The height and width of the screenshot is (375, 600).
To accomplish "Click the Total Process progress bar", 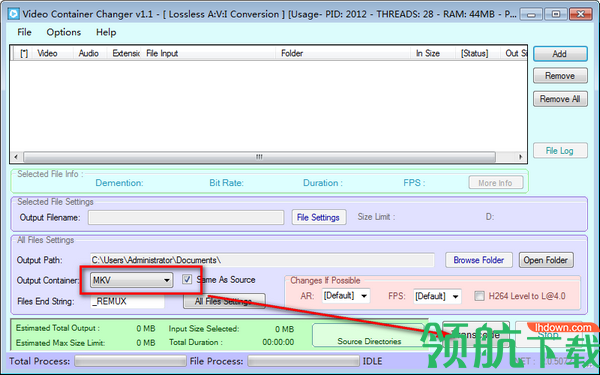I will (130, 361).
